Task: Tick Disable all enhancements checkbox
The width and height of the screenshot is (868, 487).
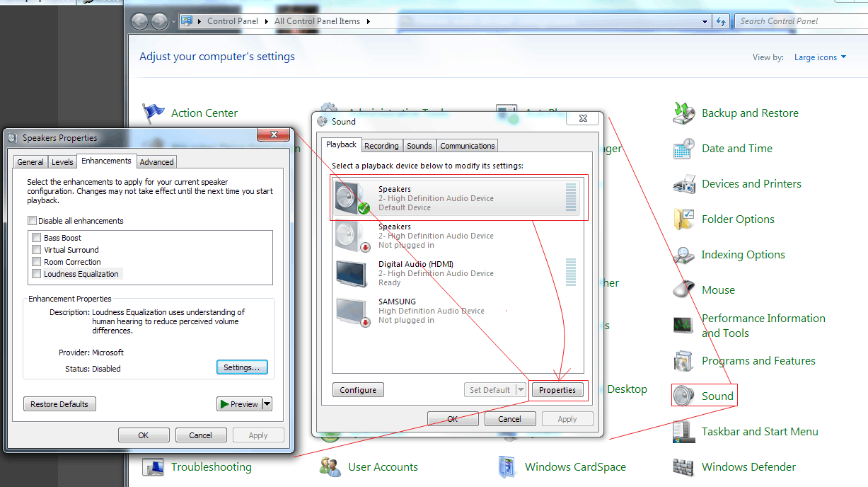Action: [x=32, y=221]
